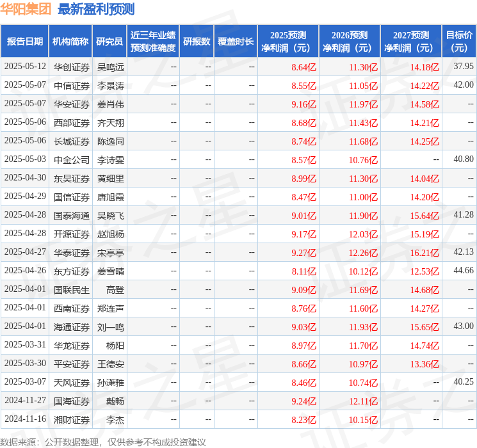Click 2027 profit value 14.04亿
Viewport: 477px width, 448px height.
[424, 179]
